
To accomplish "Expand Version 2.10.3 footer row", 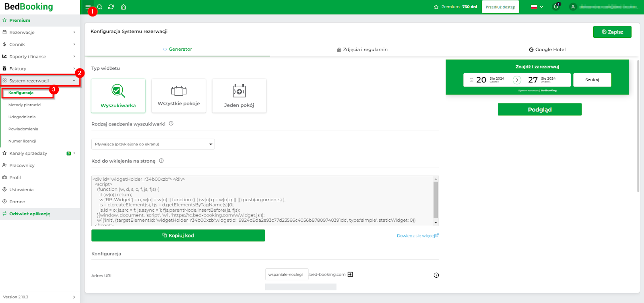I will point(40,297).
